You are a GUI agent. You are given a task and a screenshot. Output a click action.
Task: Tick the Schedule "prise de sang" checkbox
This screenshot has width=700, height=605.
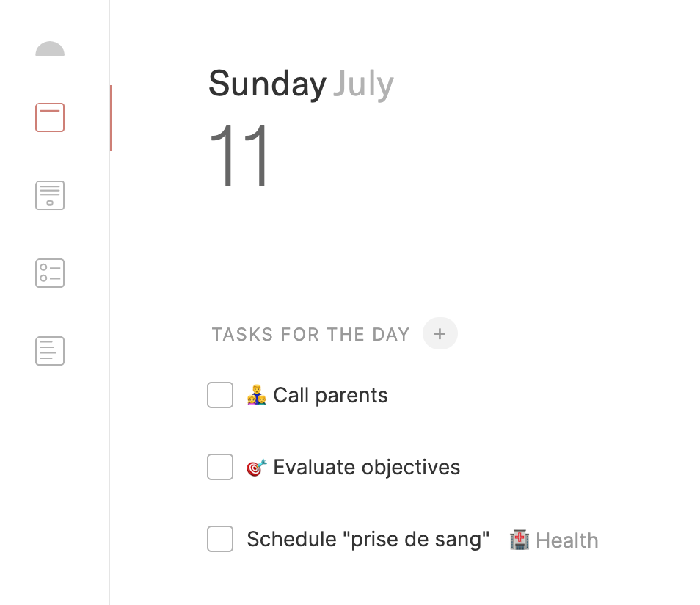[220, 539]
